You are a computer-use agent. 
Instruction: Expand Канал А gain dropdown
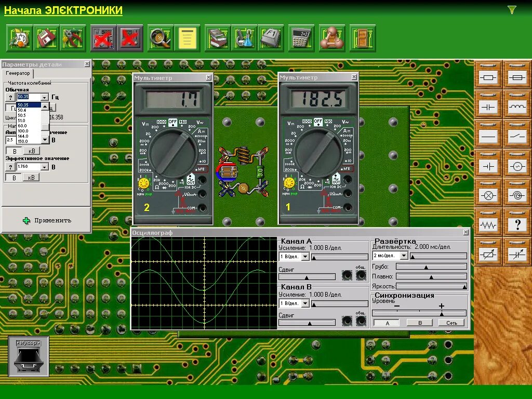tap(305, 257)
